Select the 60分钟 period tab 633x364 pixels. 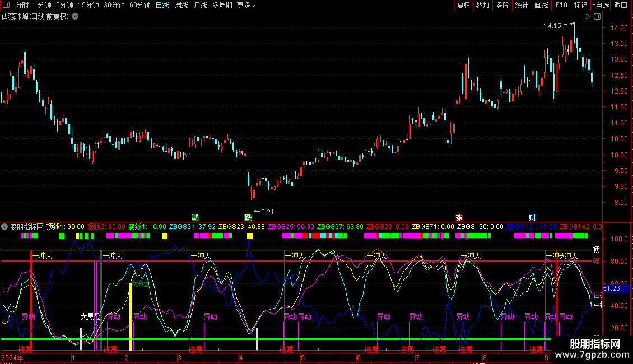click(140, 5)
